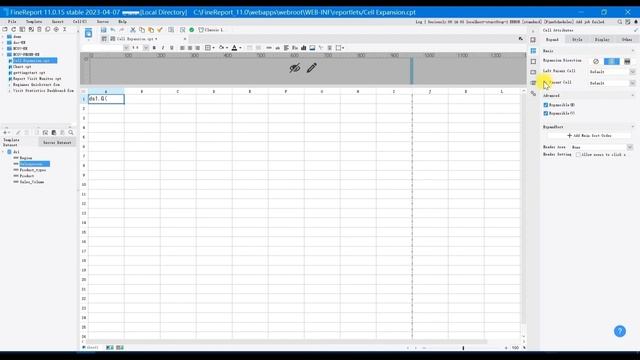Switch to Server Dataset tab
Image resolution: width=640 pixels, height=360 pixels.
[57, 142]
